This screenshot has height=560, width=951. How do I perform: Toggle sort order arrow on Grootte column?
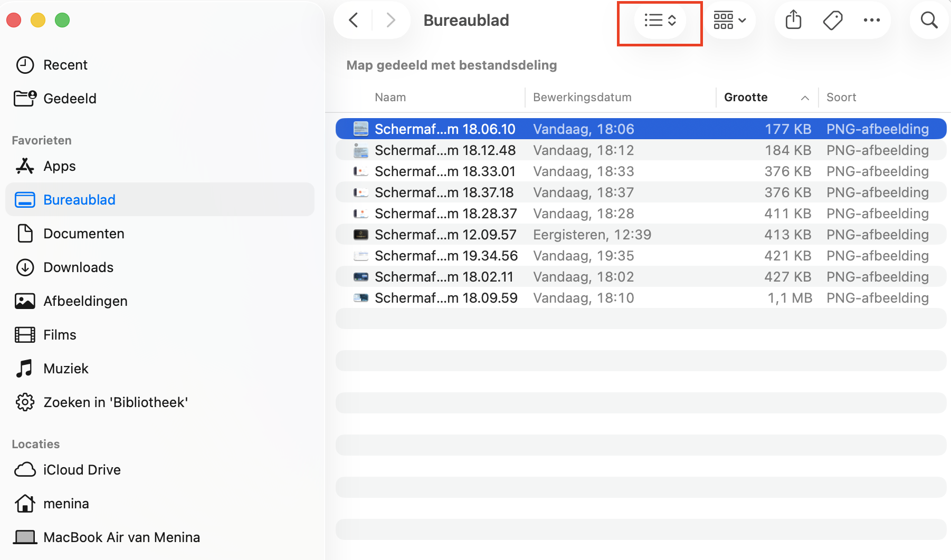(805, 98)
